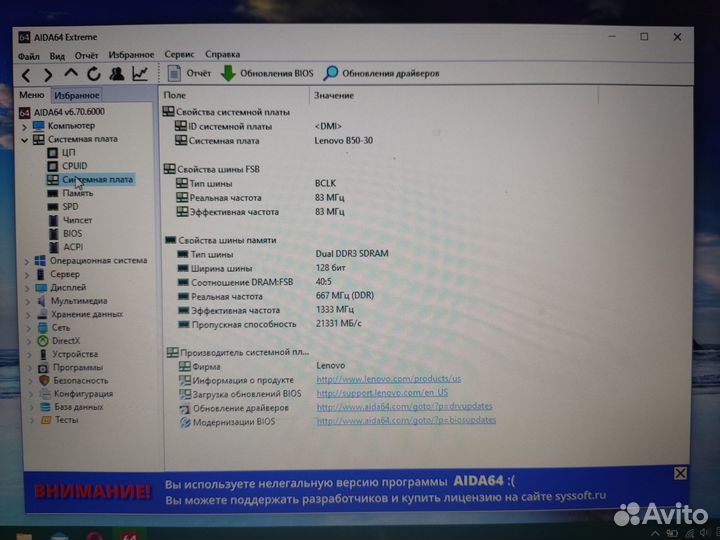The height and width of the screenshot is (540, 720).
Task: Close the ВНИМАНИЕ warning banner
Action: (x=680, y=473)
